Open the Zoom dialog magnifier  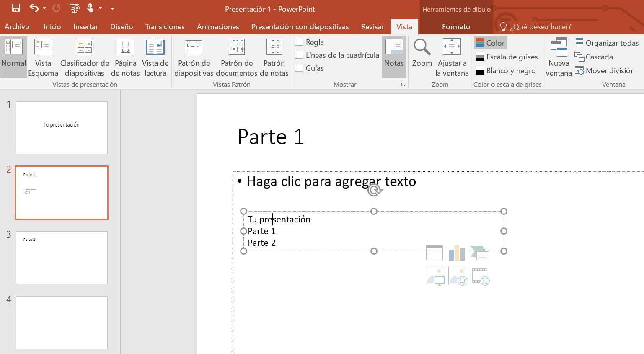click(x=422, y=52)
